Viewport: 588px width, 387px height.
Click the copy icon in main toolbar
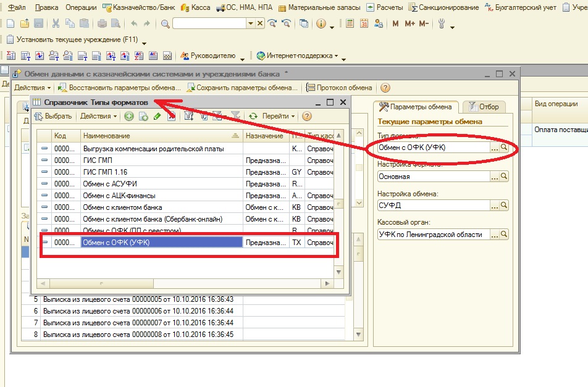pos(70,23)
